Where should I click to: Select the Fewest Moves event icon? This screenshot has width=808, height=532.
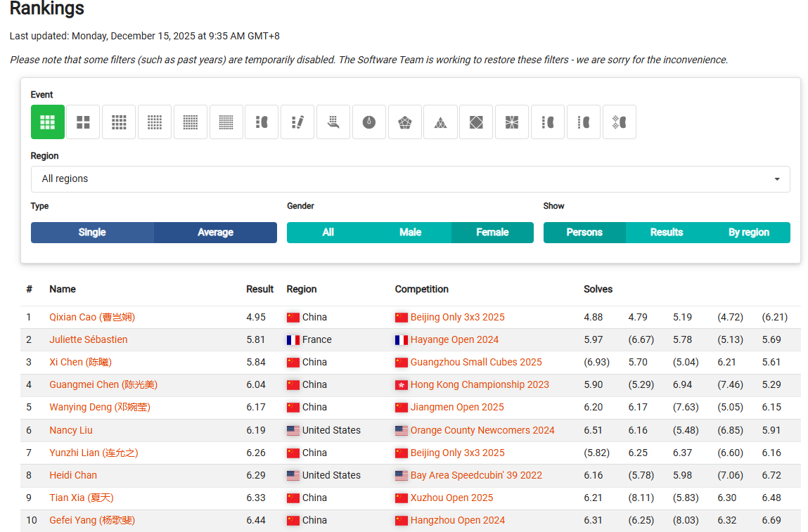click(x=297, y=122)
